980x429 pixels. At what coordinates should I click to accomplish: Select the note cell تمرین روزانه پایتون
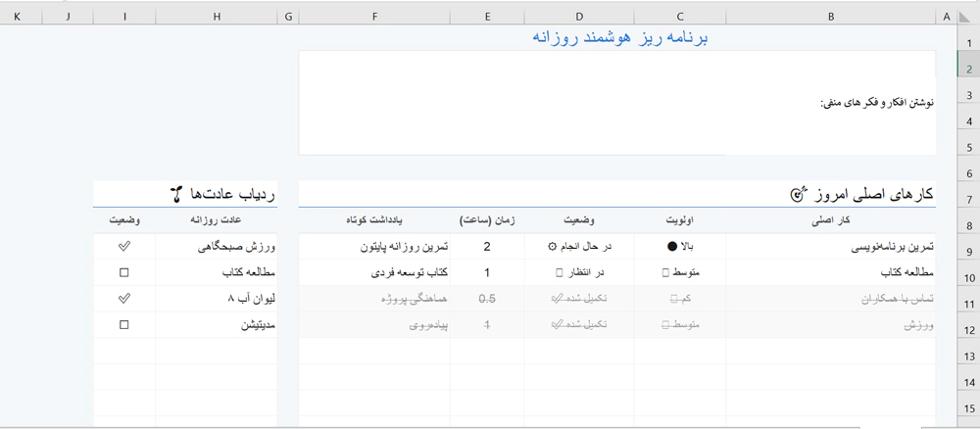click(374, 247)
